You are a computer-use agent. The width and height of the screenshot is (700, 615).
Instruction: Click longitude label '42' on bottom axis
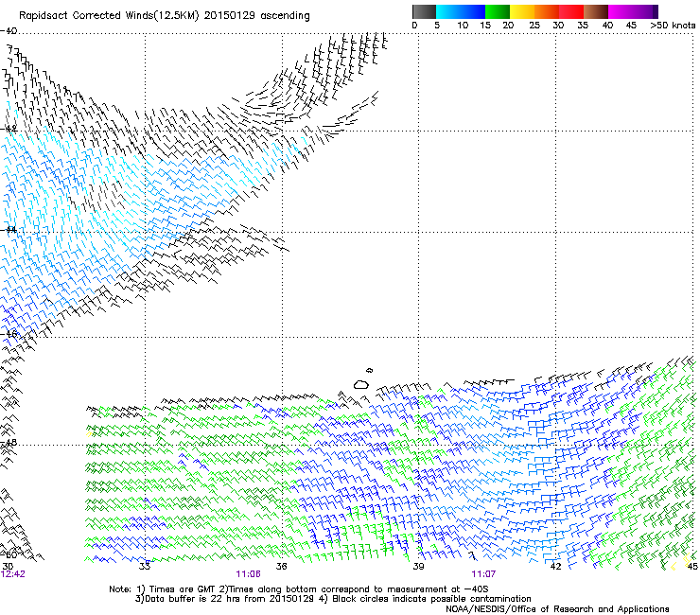click(x=555, y=567)
